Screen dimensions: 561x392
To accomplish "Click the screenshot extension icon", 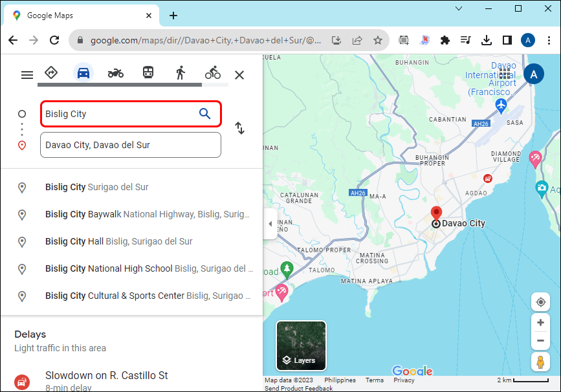I will point(404,40).
